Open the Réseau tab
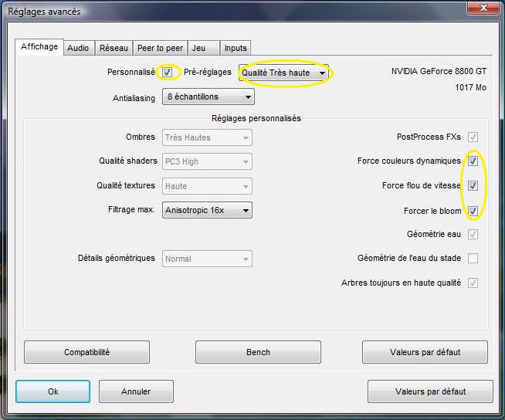The height and width of the screenshot is (420, 505). click(114, 48)
